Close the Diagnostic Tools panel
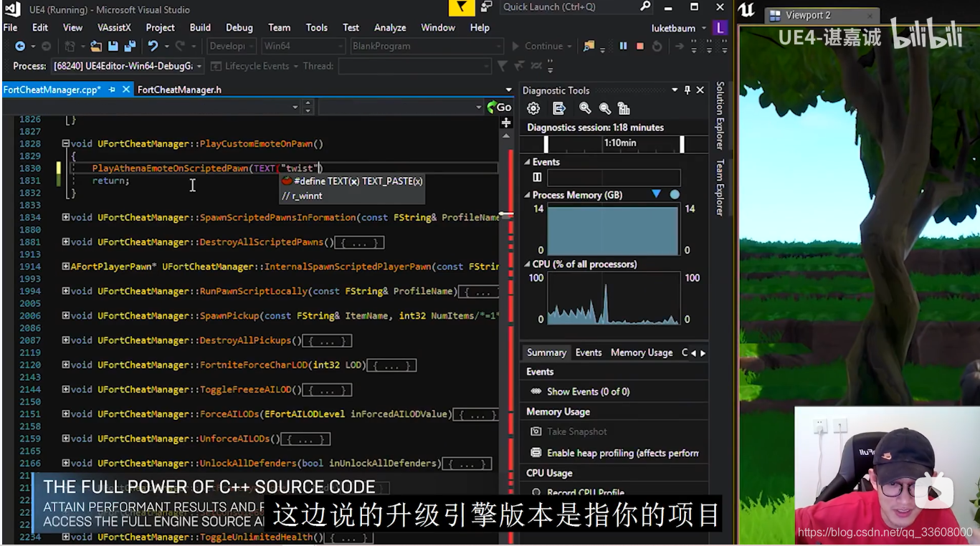The width and height of the screenshot is (980, 546). [700, 90]
